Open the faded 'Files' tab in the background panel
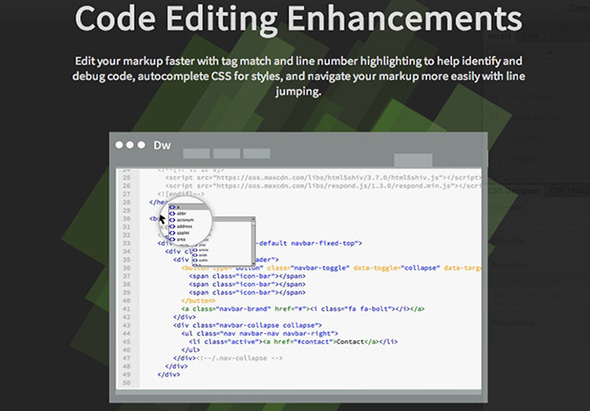590x411 pixels. pos(529,37)
